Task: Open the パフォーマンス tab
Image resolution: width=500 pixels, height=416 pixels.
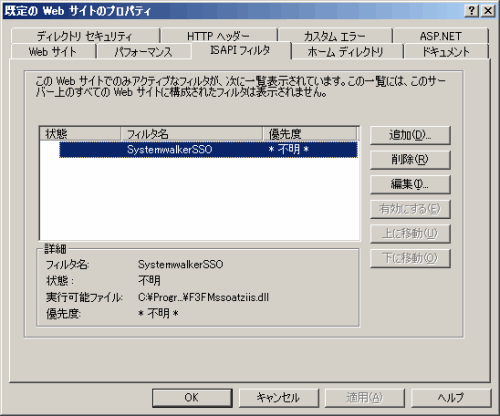Action: (x=144, y=52)
